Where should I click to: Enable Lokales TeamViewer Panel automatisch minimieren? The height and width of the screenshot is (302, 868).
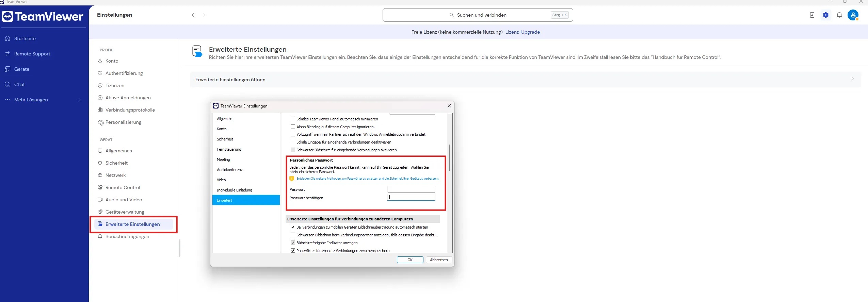[x=293, y=119]
